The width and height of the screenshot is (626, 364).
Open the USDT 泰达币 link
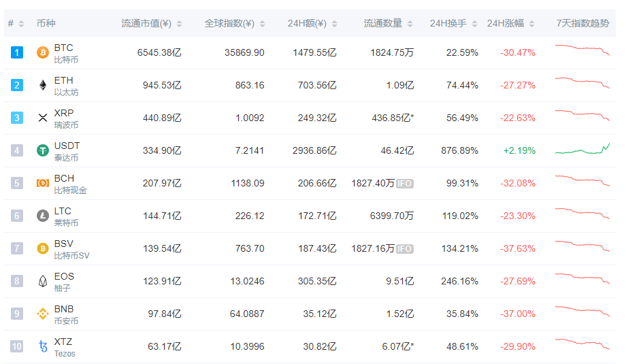click(67, 152)
